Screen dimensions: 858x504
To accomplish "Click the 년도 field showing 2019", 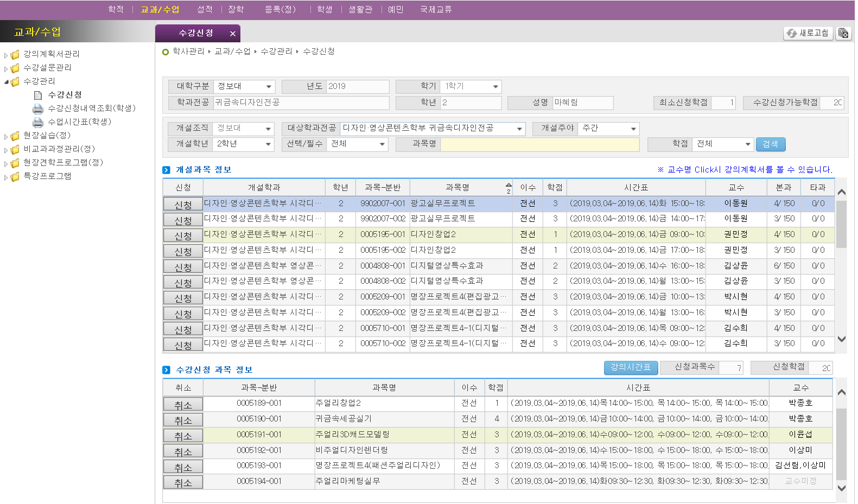I will pyautogui.click(x=358, y=86).
